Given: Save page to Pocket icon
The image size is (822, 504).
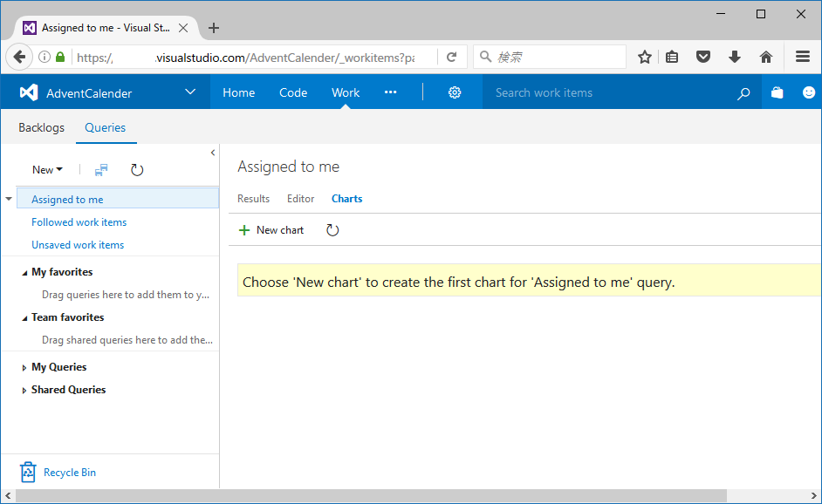Looking at the screenshot, I should point(703,57).
